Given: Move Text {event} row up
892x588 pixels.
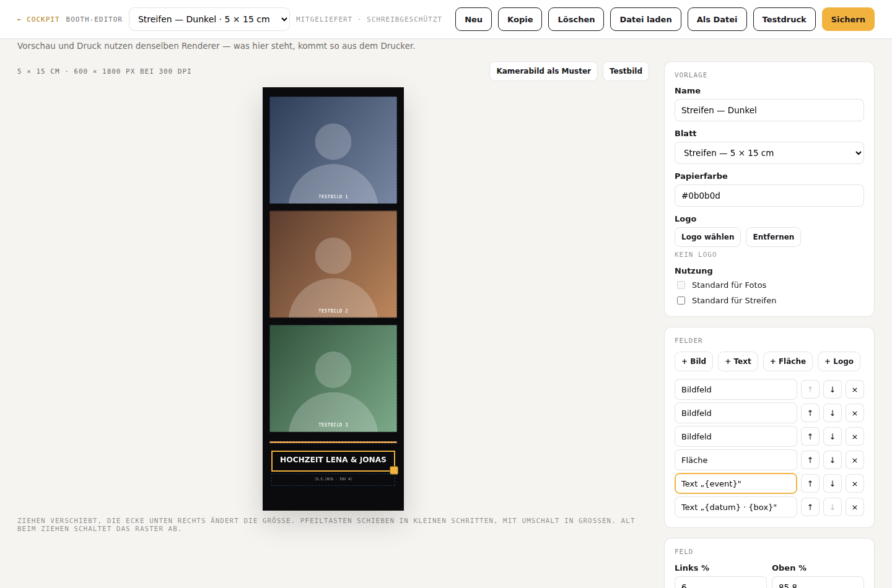Looking at the screenshot, I should pyautogui.click(x=810, y=483).
